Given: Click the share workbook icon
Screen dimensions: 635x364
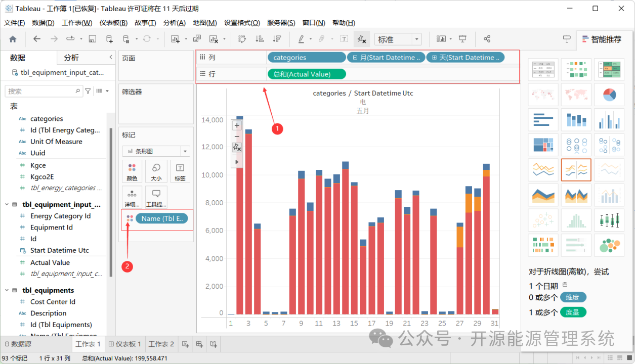Looking at the screenshot, I should click(x=487, y=39).
